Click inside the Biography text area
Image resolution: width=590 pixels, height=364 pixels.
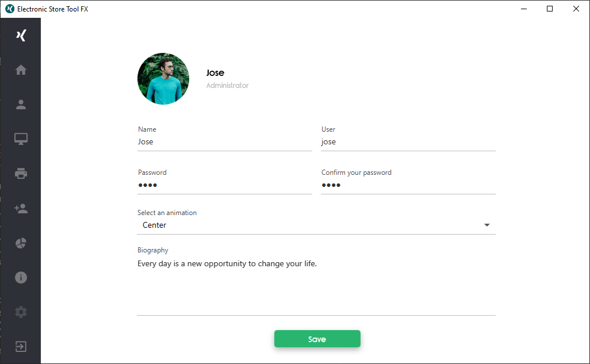coord(316,285)
